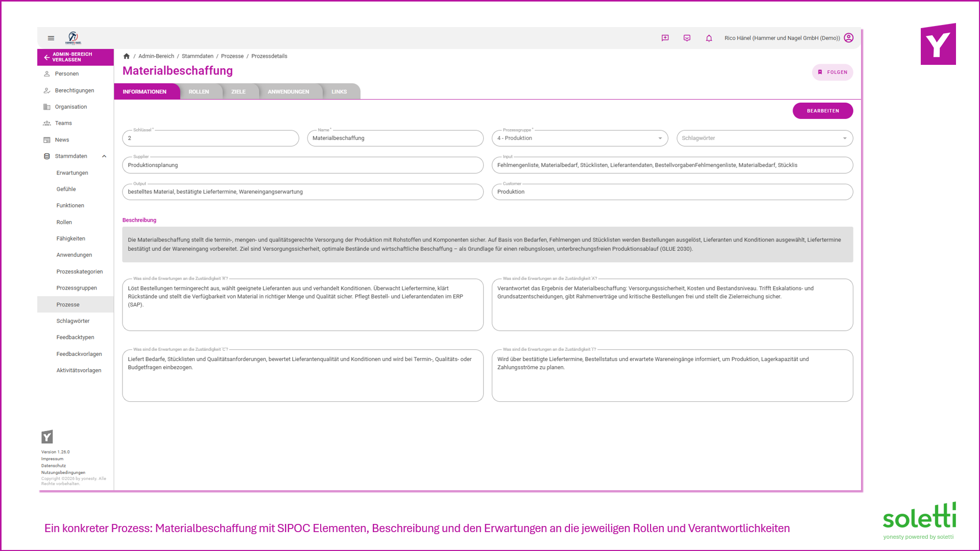Click the feedback inbox icon in header
The height and width of the screenshot is (551, 980).
687,38
